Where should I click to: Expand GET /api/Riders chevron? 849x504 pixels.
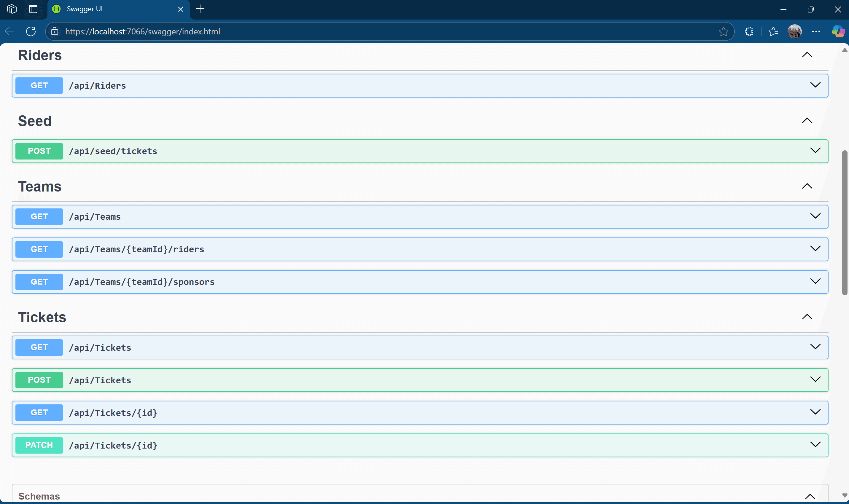pyautogui.click(x=815, y=85)
